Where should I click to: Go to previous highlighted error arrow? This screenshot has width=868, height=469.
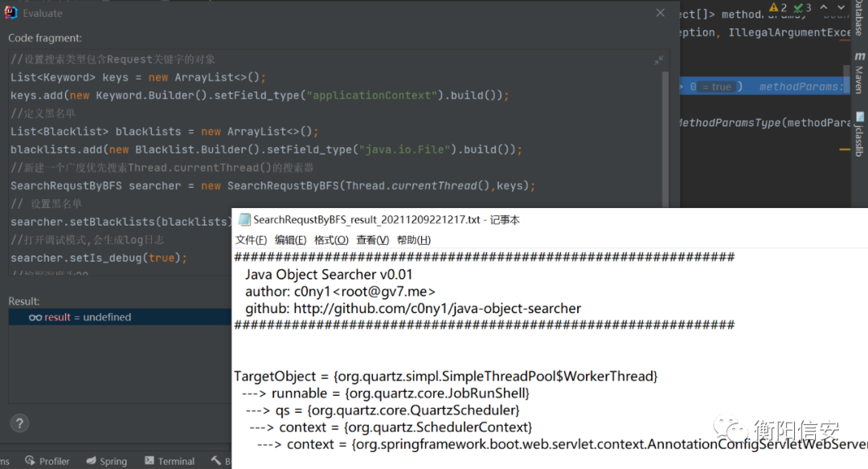[824, 7]
